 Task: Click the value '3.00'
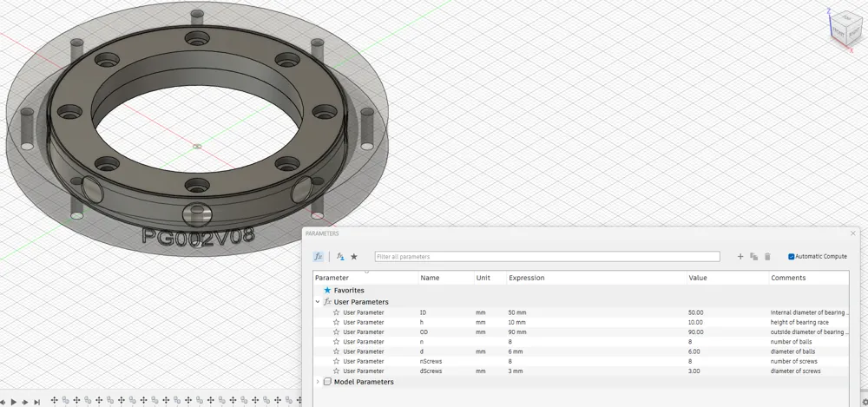(x=694, y=371)
